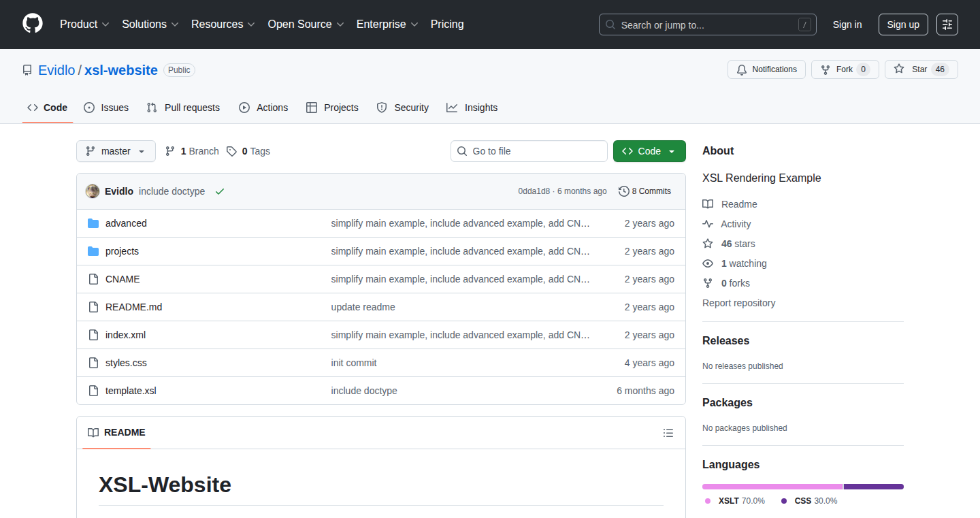Screen dimensions: 980x518
Task: Open the master branch selector dropdown
Action: [x=116, y=151]
